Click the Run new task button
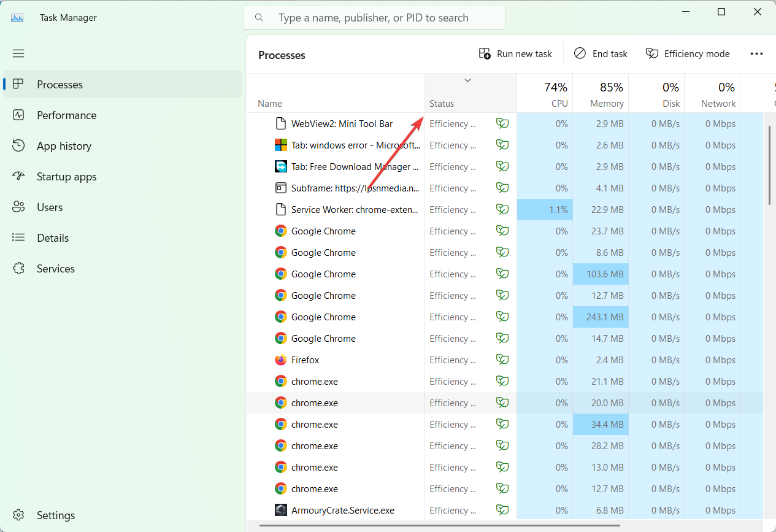 click(x=515, y=53)
